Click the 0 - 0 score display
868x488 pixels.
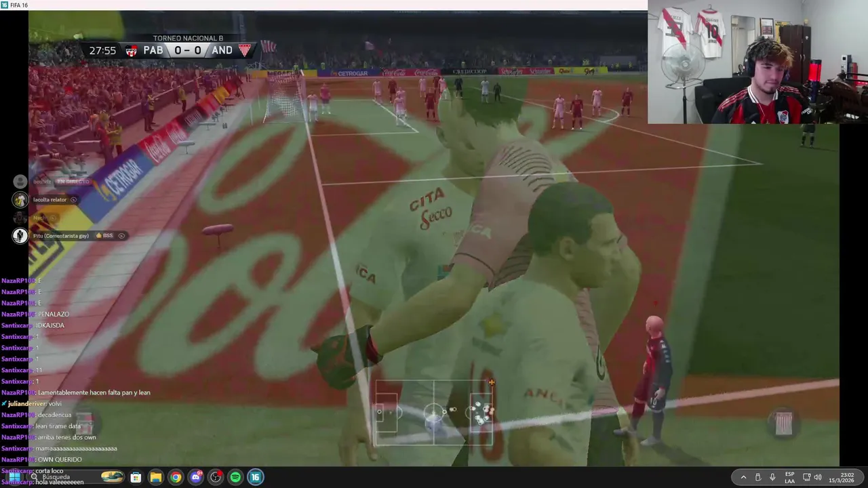coord(188,50)
